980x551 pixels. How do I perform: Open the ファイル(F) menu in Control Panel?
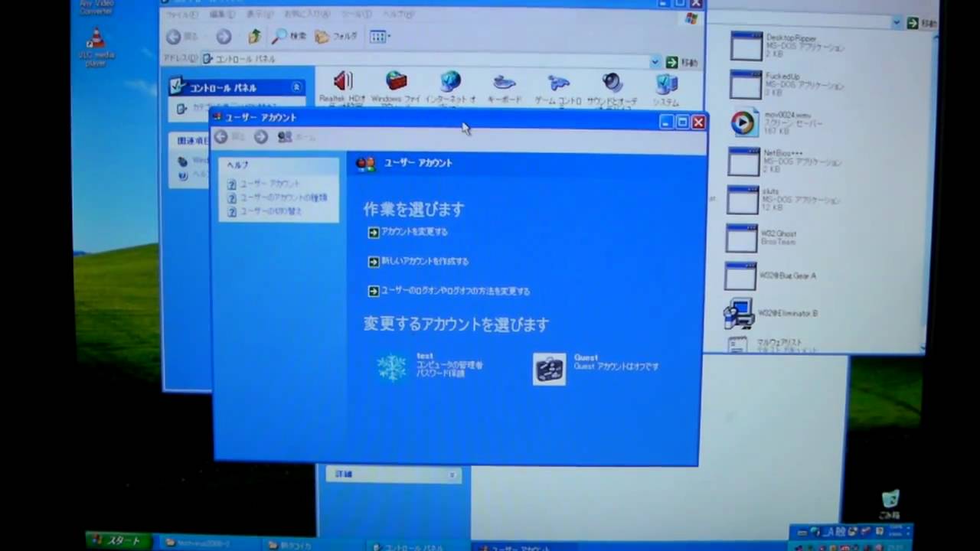tap(181, 15)
